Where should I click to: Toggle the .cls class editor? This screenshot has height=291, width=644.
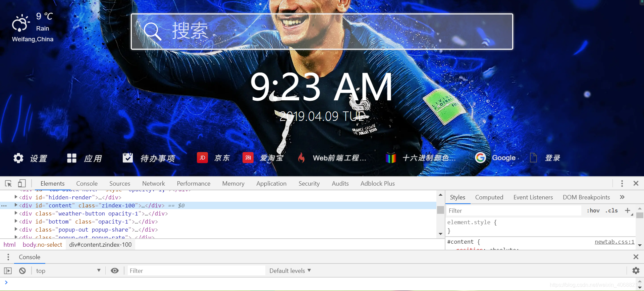611,210
